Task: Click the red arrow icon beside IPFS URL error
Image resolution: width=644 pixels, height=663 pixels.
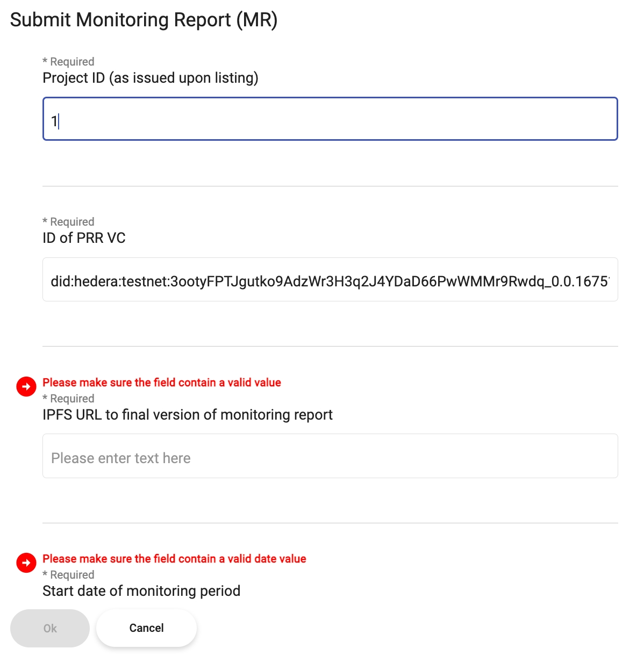Action: 26,386
